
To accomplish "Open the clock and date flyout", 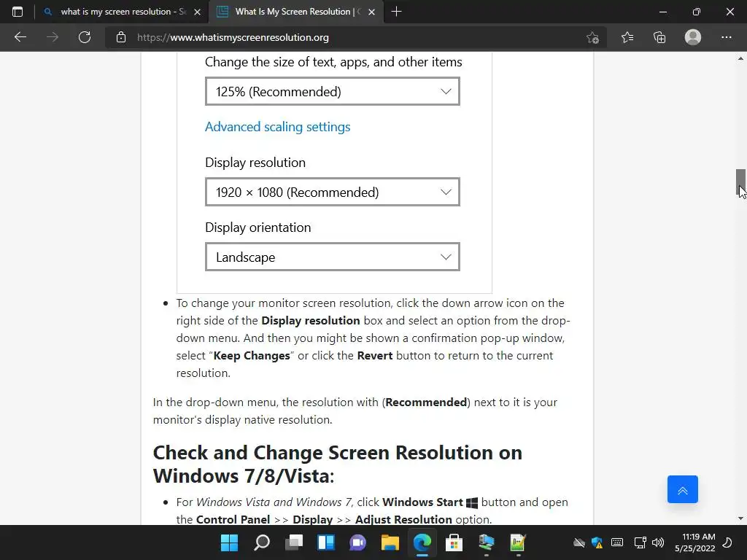I will click(695, 542).
